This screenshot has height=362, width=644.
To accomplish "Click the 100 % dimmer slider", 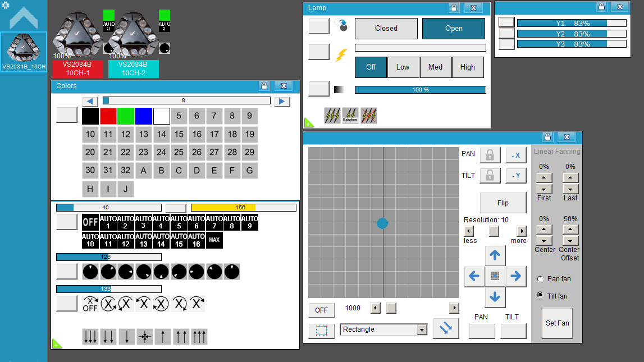I will click(420, 89).
